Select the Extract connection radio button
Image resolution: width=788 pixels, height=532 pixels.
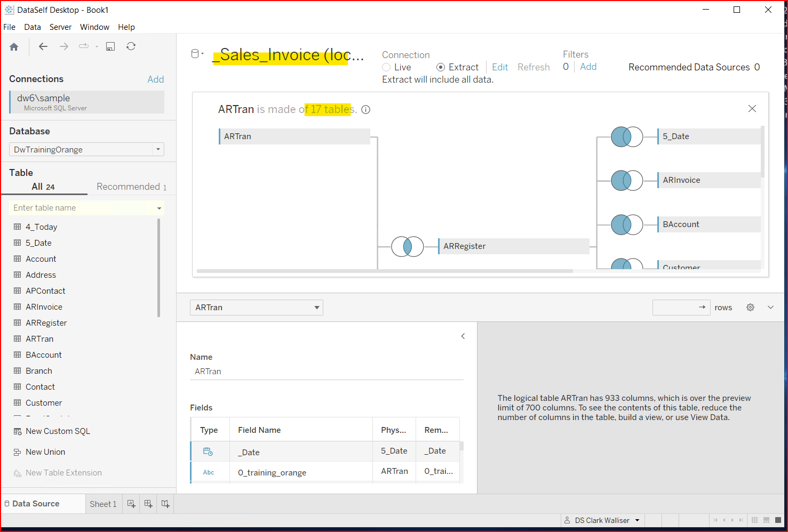coord(441,67)
